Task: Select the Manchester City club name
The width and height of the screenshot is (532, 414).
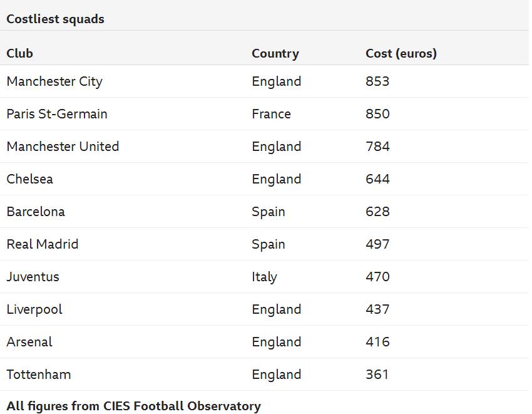Action: tap(54, 81)
